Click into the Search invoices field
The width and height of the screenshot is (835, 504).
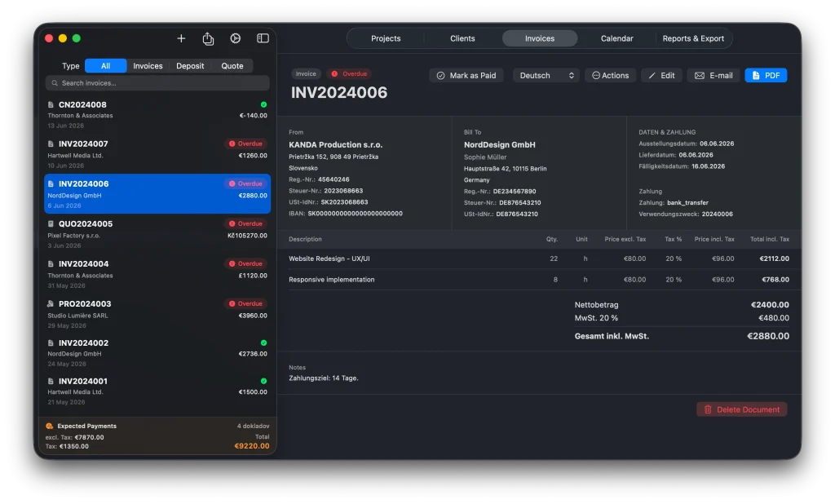click(157, 83)
